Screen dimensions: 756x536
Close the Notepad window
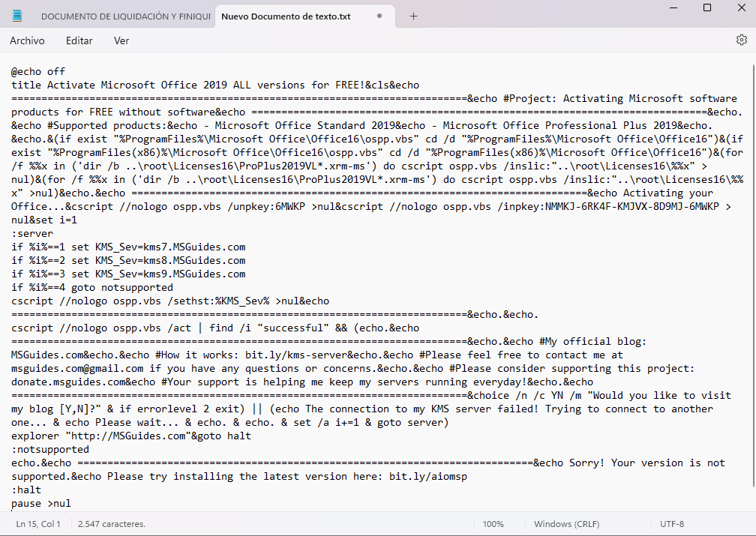pyautogui.click(x=741, y=7)
